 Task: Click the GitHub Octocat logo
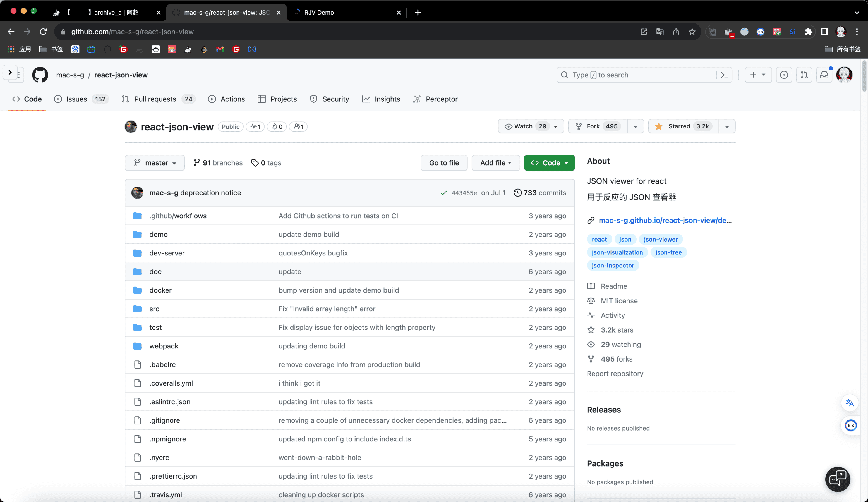(x=40, y=75)
